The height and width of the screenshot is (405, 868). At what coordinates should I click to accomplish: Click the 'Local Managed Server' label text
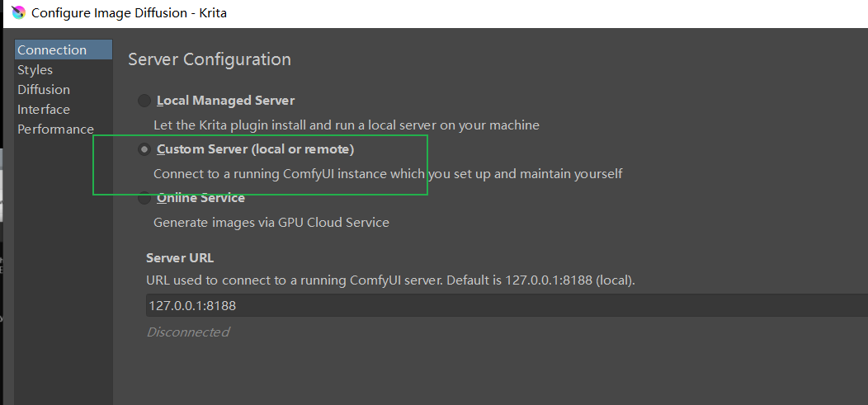(x=225, y=101)
